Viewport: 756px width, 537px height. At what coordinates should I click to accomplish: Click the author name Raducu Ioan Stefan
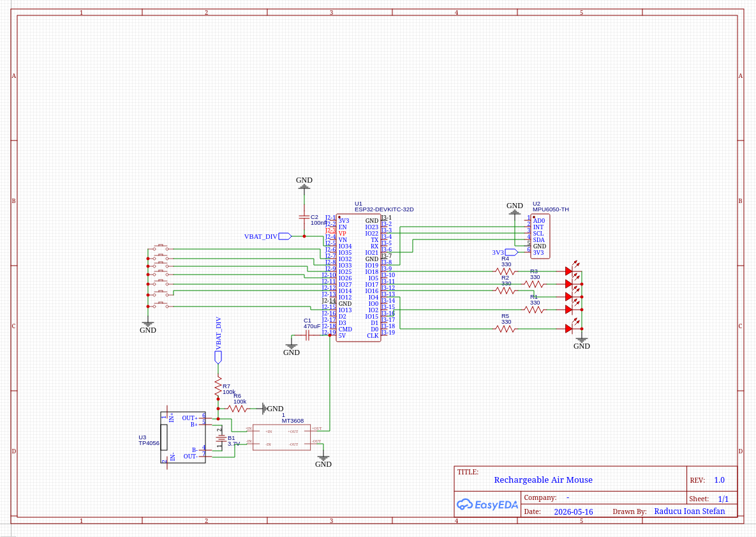[x=690, y=511]
